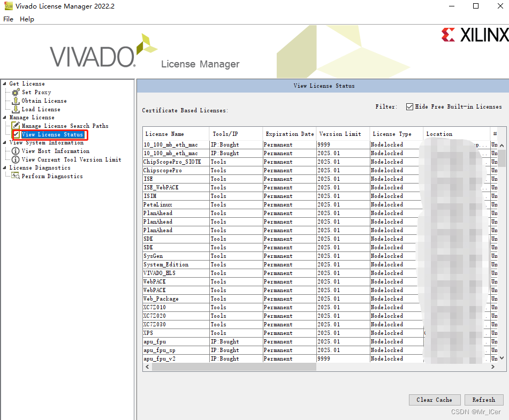Click the Obtain License download icon
The height and width of the screenshot is (420, 509).
[16, 101]
